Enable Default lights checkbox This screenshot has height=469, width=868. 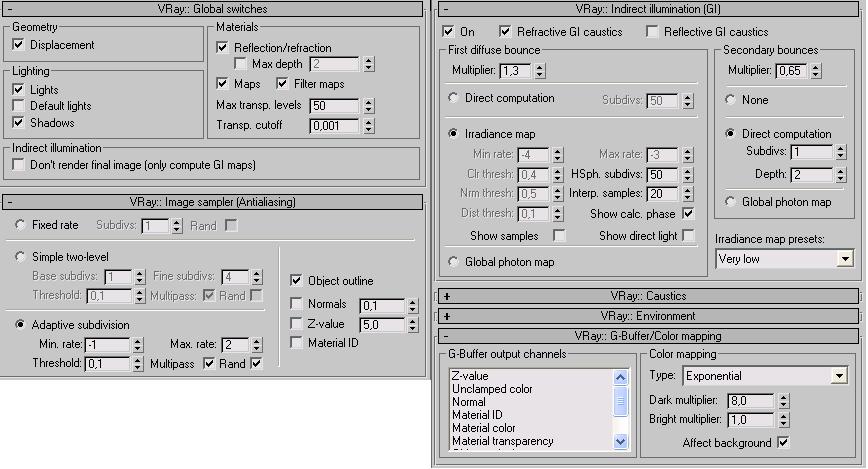click(18, 105)
